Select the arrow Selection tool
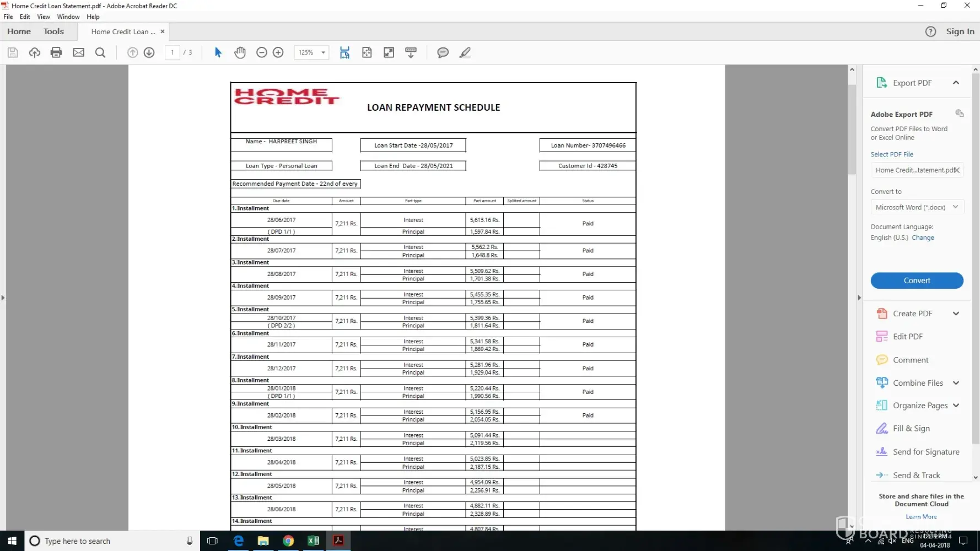 coord(218,52)
